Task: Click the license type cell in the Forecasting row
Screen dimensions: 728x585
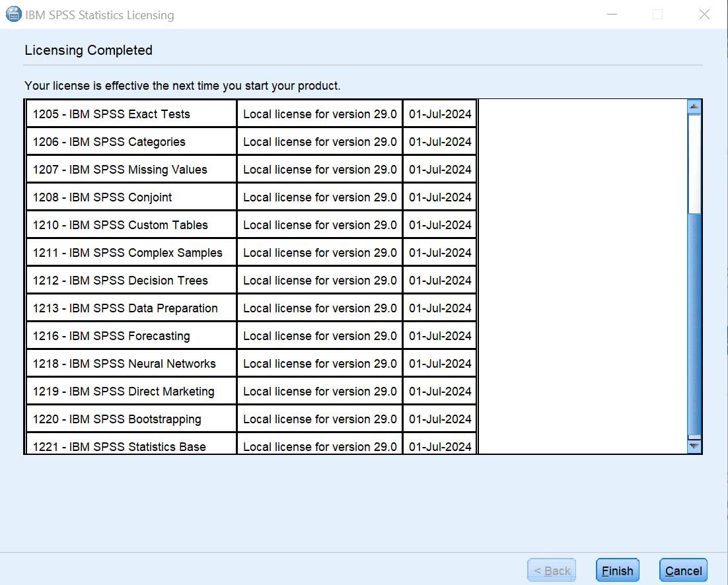Action: [x=320, y=336]
